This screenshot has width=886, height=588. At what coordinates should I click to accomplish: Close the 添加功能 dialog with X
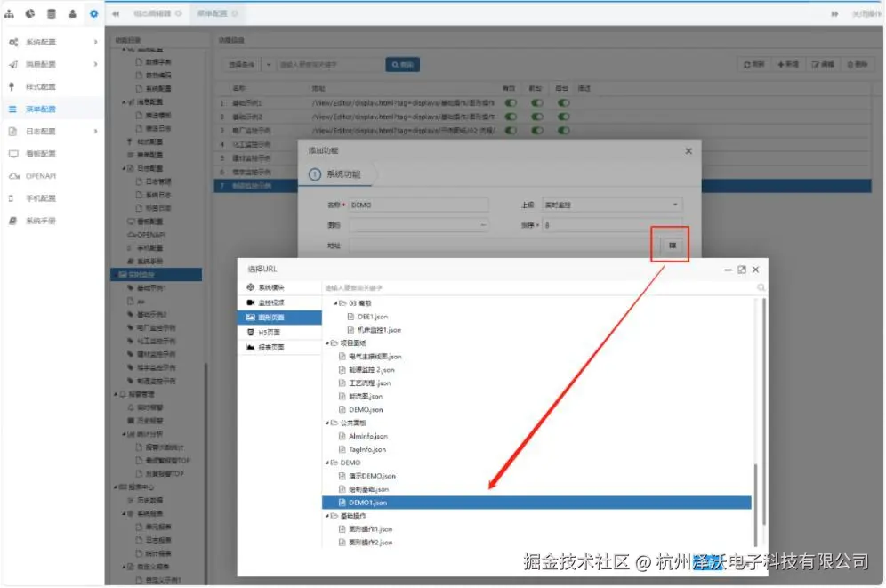tap(689, 151)
